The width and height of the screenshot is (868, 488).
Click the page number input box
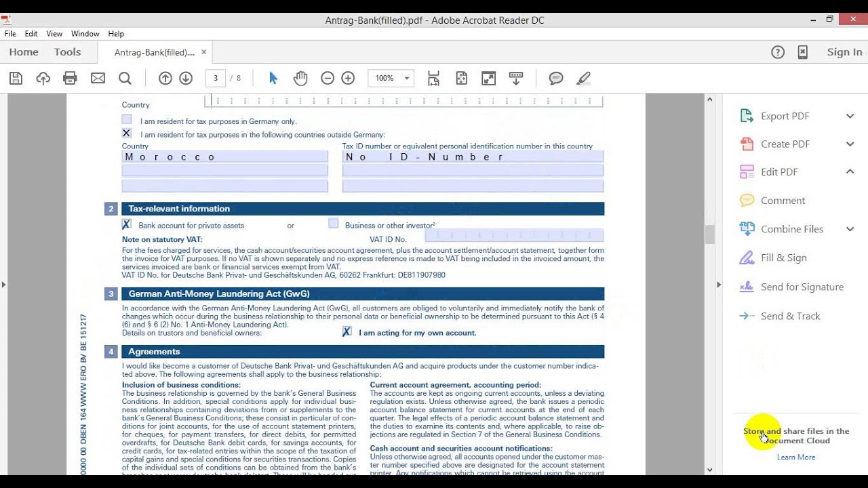pos(215,79)
